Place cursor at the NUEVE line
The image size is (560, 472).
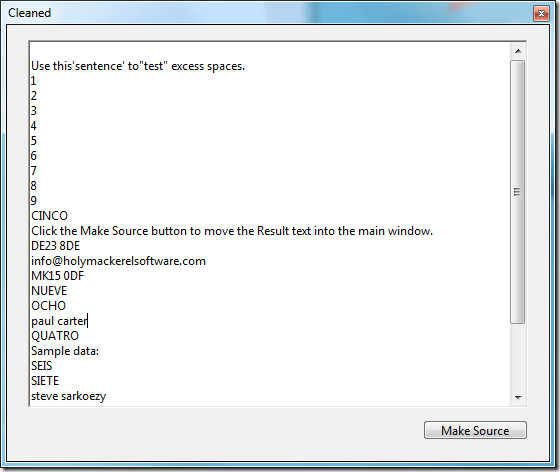click(49, 291)
